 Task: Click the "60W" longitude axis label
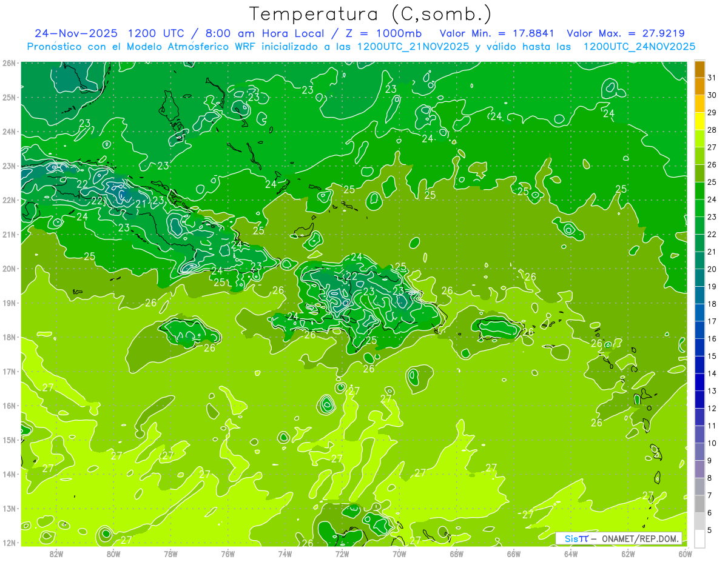[x=685, y=553]
